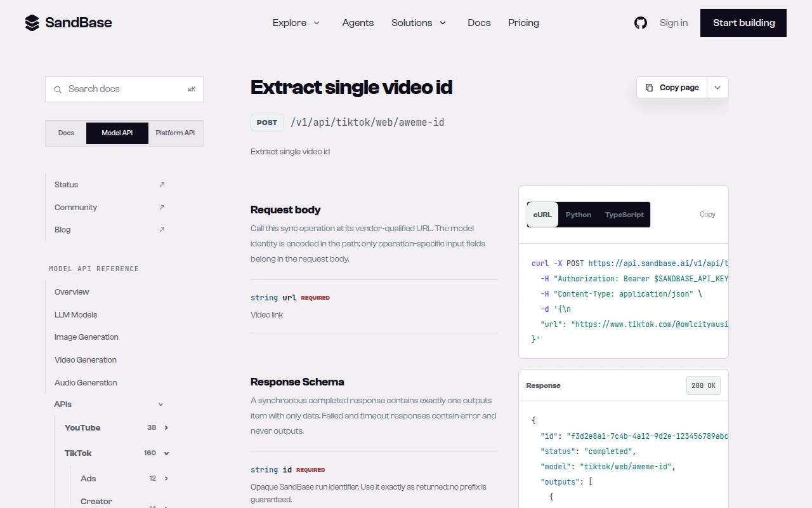Expand the Explore menu chevron
The image size is (812, 508).
coord(317,23)
